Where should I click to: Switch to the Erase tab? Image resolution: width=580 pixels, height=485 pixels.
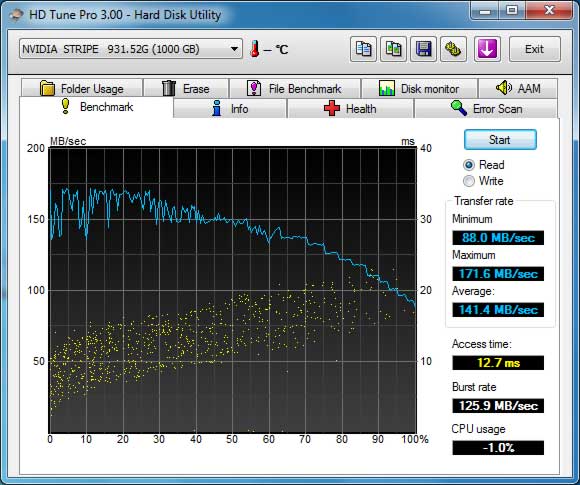[x=186, y=88]
